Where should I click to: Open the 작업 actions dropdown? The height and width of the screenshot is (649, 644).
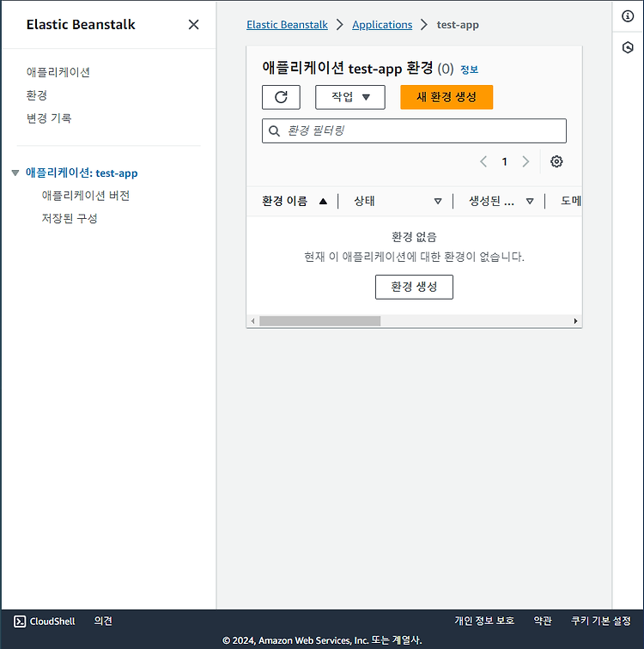(x=350, y=97)
